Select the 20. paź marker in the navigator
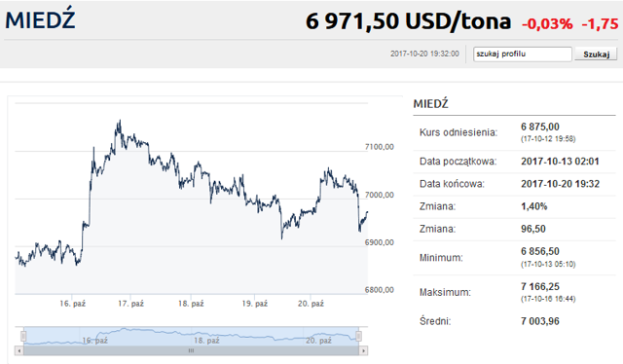 (318, 341)
